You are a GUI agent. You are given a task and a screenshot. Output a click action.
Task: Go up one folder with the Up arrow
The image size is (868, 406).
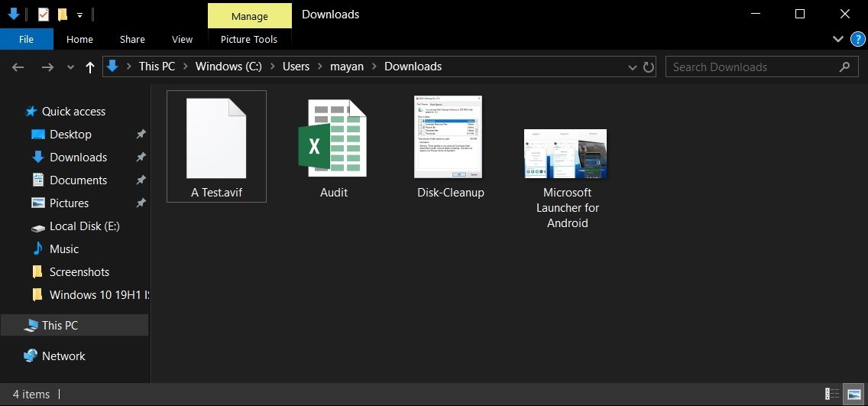(90, 67)
